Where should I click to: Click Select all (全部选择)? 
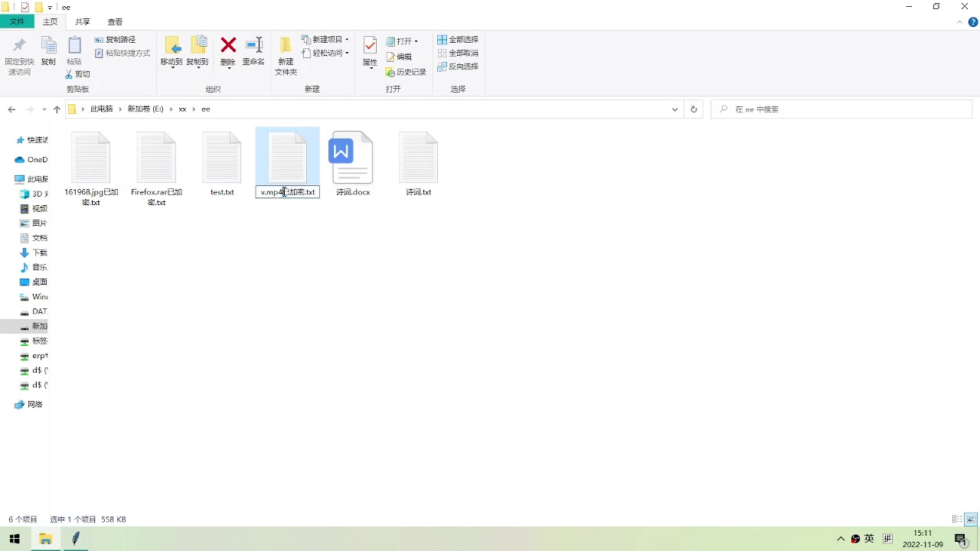458,39
